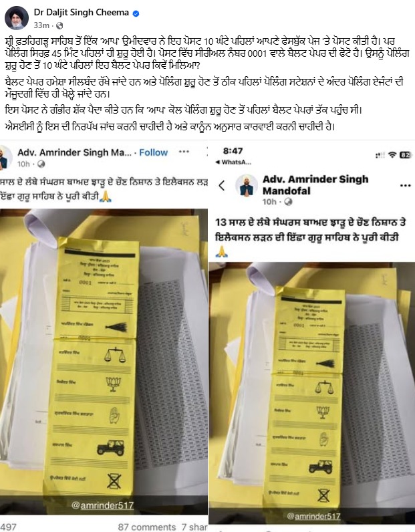This screenshot has height=532, width=415.
Task: Click the left post's small profile avatar
Action: pos(5,157)
